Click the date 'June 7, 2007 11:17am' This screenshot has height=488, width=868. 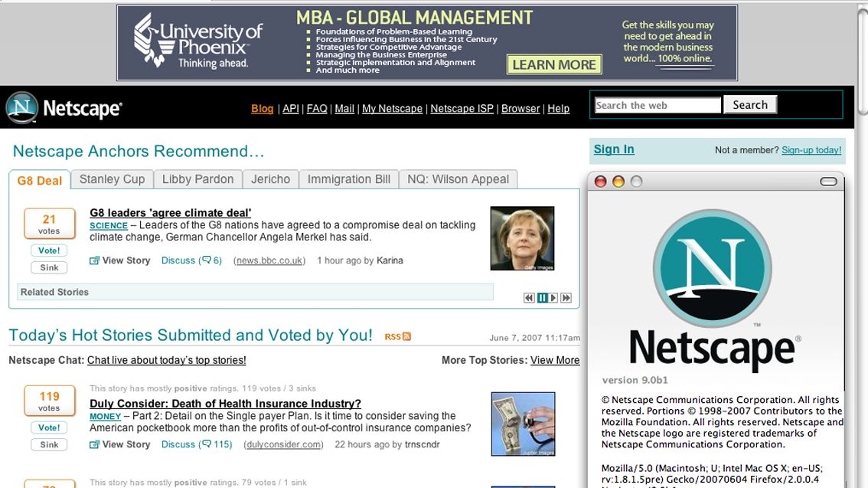(x=535, y=337)
